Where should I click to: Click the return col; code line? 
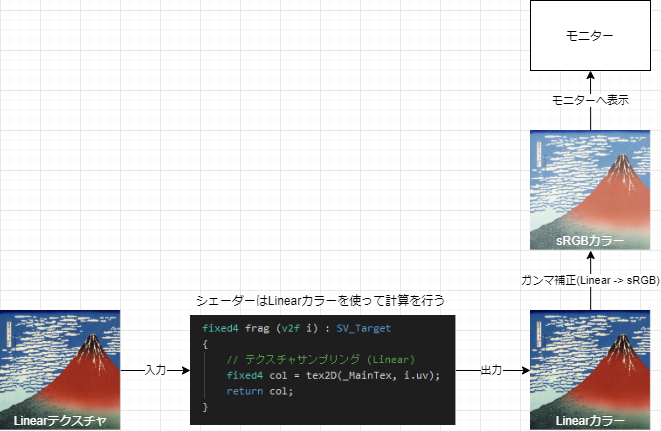[x=260, y=391]
